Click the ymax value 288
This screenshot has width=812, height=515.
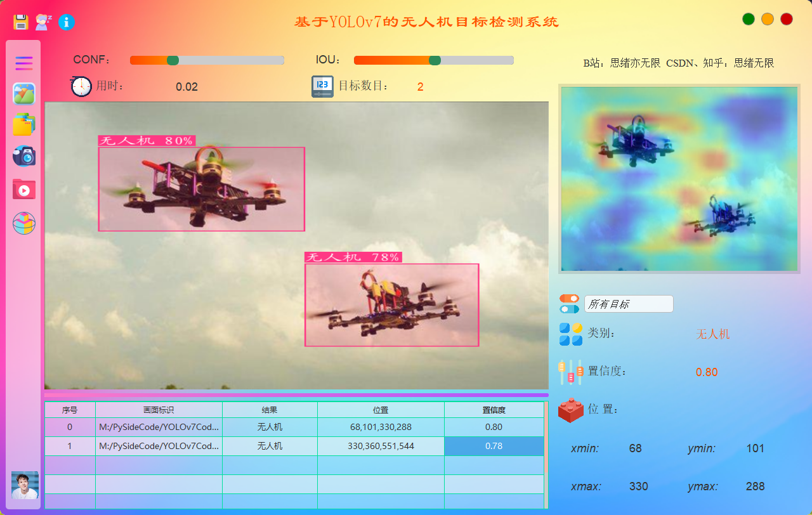755,486
